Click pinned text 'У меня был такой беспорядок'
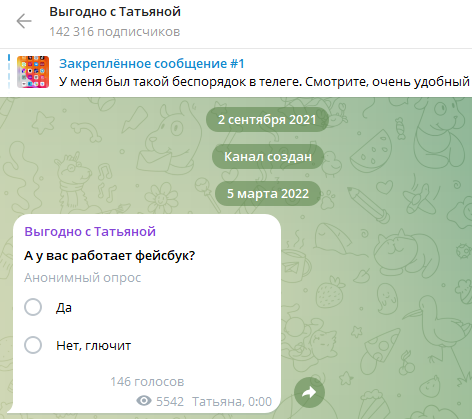Screen dimensions: 472x419 pos(153,82)
